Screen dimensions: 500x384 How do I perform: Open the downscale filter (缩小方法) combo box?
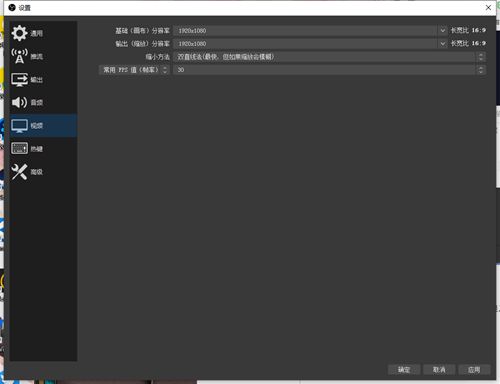(x=329, y=57)
